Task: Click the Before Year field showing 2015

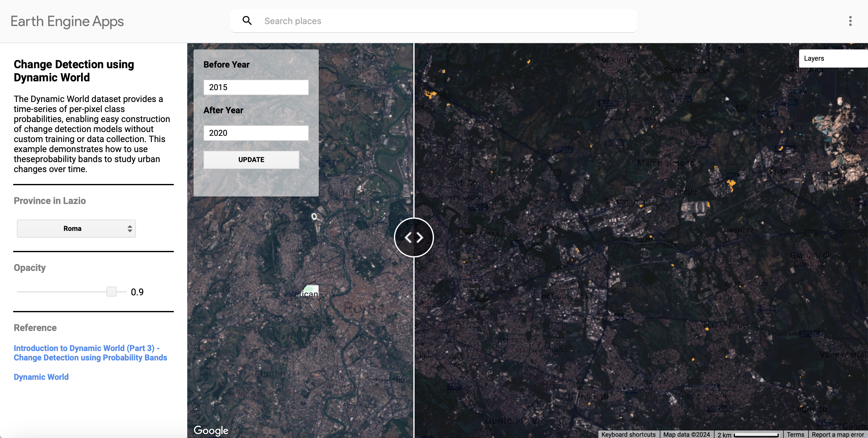Action: point(256,87)
